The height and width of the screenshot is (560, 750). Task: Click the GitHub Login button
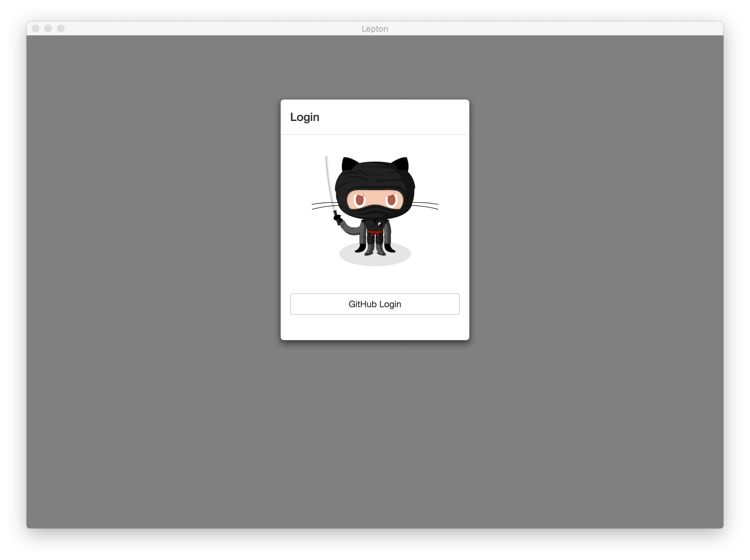(x=374, y=304)
